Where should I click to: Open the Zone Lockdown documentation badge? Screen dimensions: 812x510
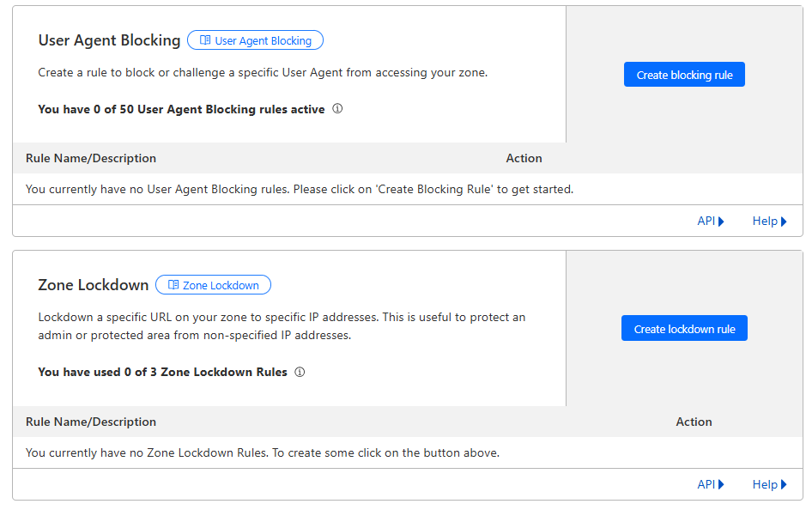tap(214, 285)
